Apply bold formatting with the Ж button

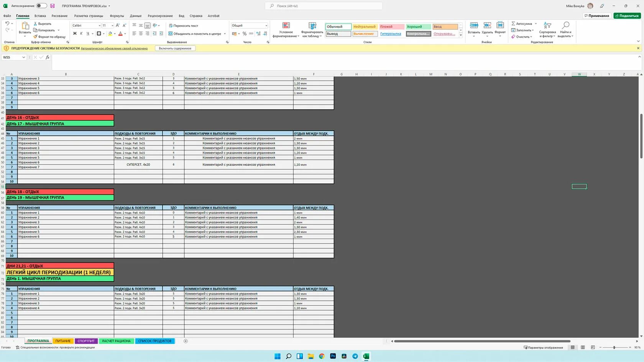click(x=75, y=34)
